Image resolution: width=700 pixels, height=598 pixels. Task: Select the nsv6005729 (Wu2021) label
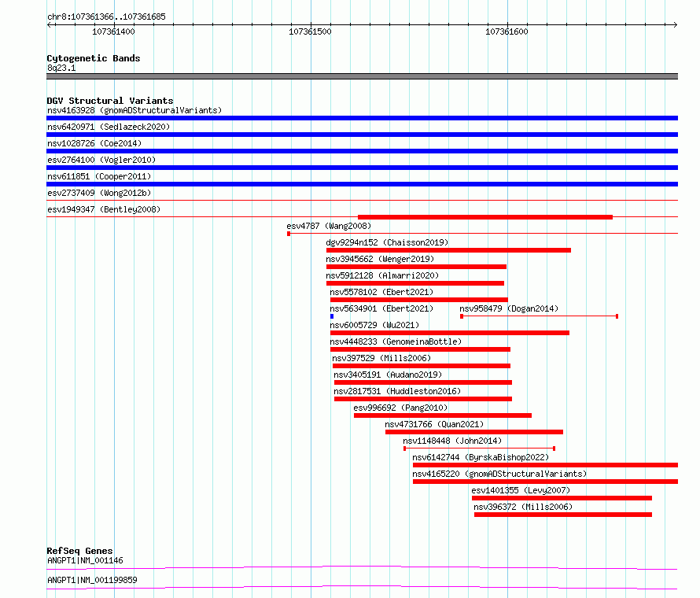[374, 325]
